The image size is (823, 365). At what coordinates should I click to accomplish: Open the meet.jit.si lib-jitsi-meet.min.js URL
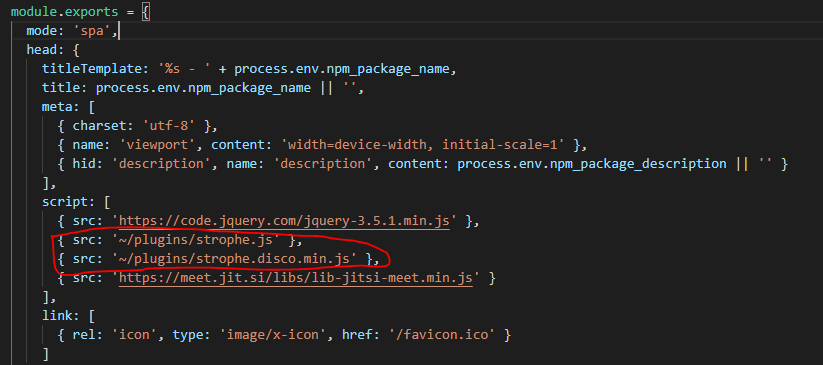tap(296, 278)
